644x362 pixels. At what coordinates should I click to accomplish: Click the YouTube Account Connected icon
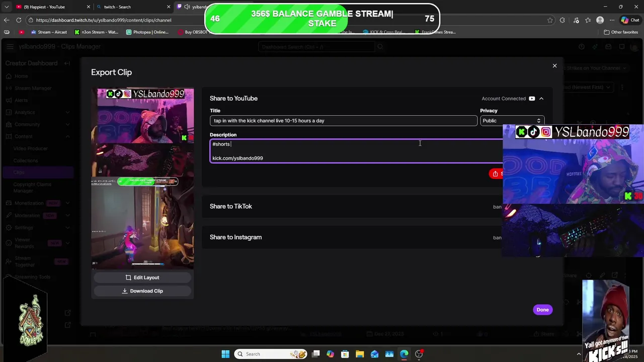pos(532,99)
